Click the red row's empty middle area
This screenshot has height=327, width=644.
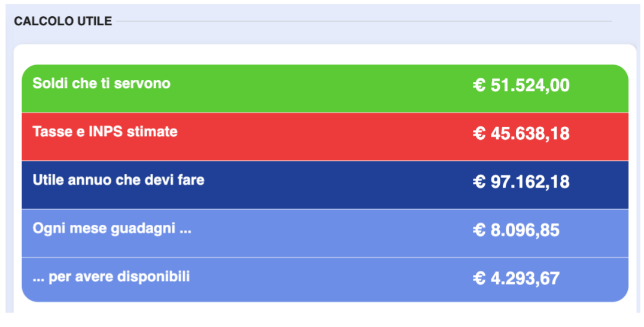click(323, 136)
